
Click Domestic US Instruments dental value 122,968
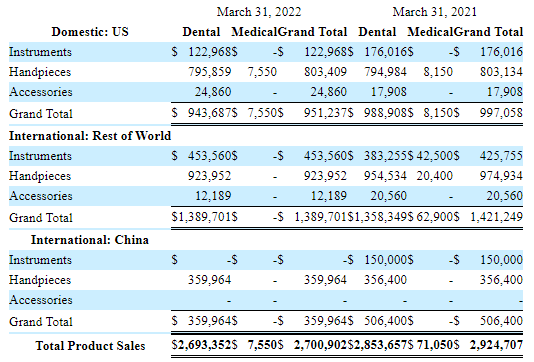(210, 52)
